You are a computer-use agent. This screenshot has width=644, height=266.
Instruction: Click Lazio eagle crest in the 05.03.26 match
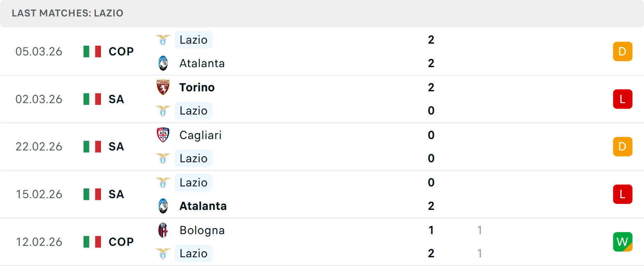(163, 40)
